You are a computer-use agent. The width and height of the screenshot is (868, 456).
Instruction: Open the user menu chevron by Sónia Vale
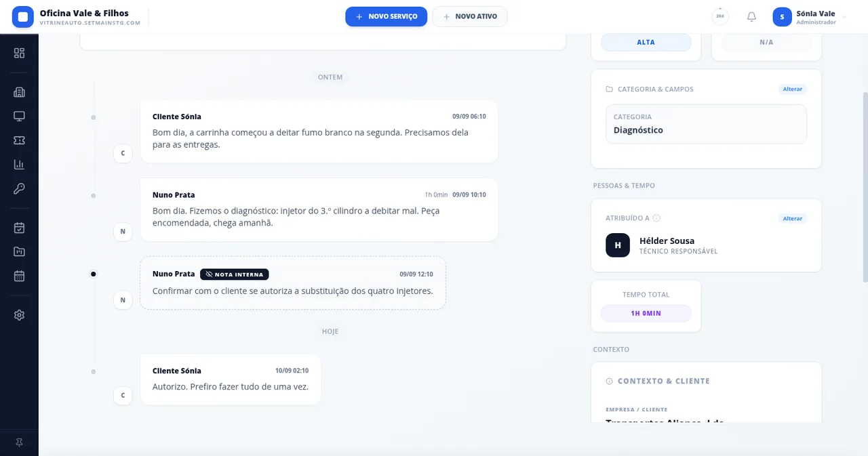pyautogui.click(x=844, y=17)
